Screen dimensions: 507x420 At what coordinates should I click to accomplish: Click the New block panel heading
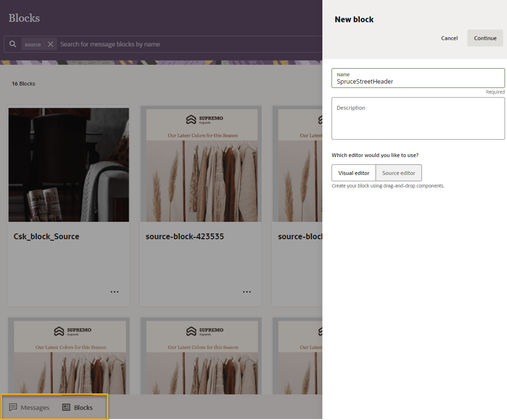(354, 19)
